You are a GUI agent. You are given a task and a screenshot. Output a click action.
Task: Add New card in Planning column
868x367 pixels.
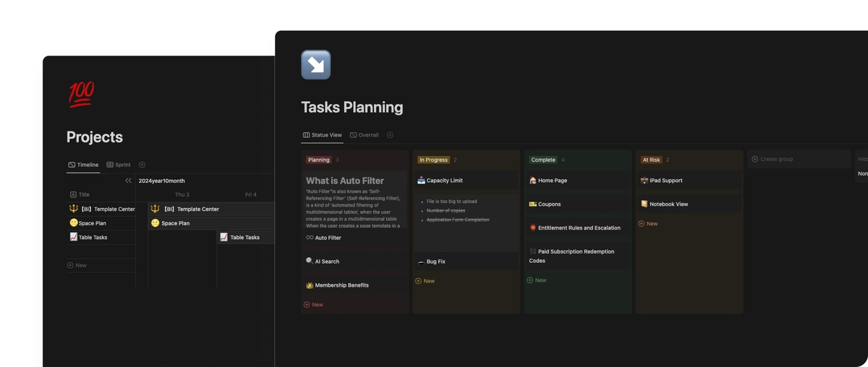click(x=313, y=305)
